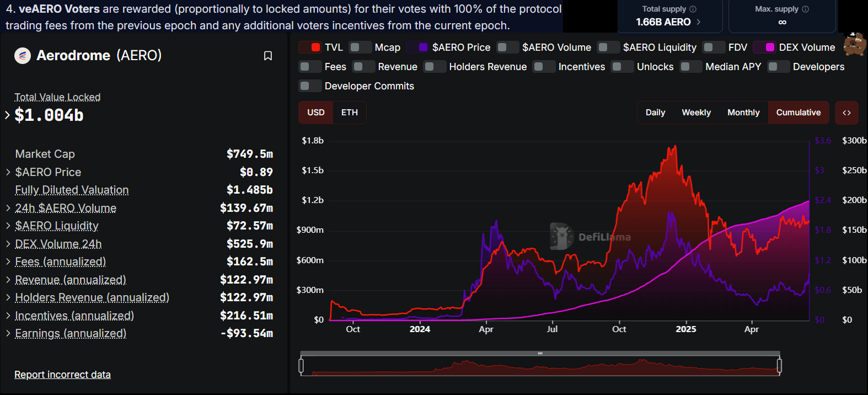868x395 pixels.
Task: Expand the Holders Revenue (annualized) row
Action: (x=8, y=297)
